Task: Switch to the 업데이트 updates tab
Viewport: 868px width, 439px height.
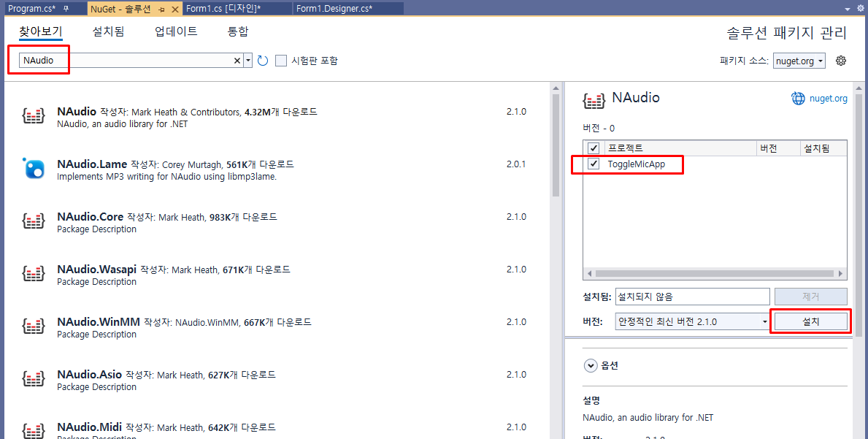Action: (176, 31)
